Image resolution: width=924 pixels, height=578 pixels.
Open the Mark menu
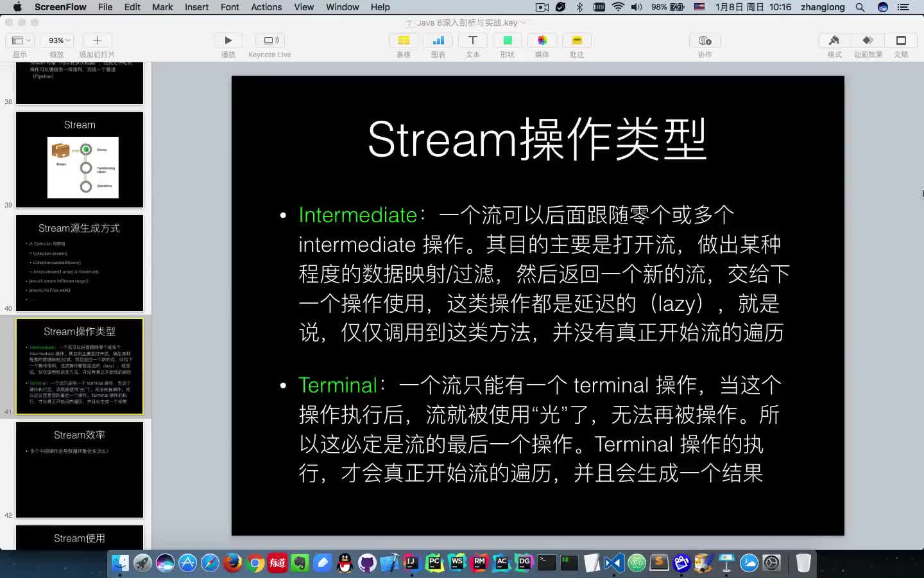coord(162,7)
